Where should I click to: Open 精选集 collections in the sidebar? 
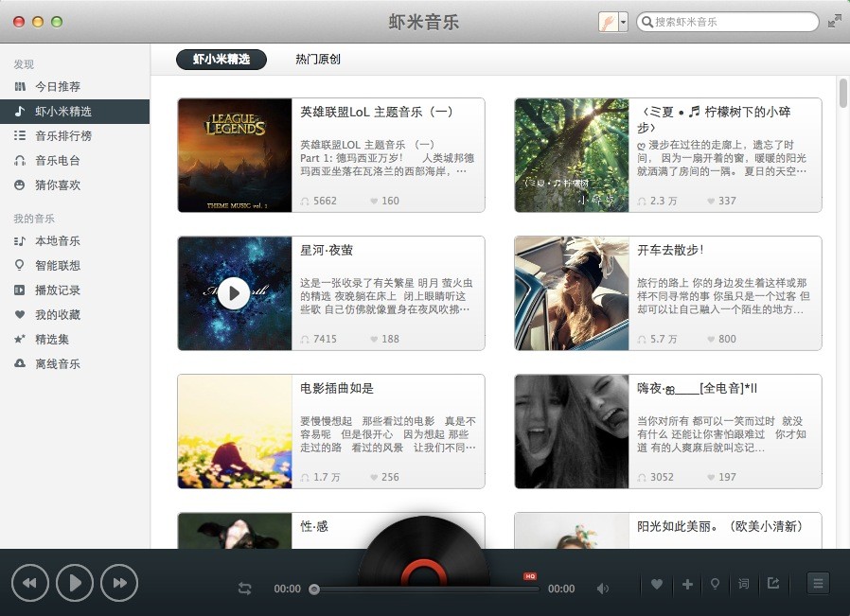(75, 339)
